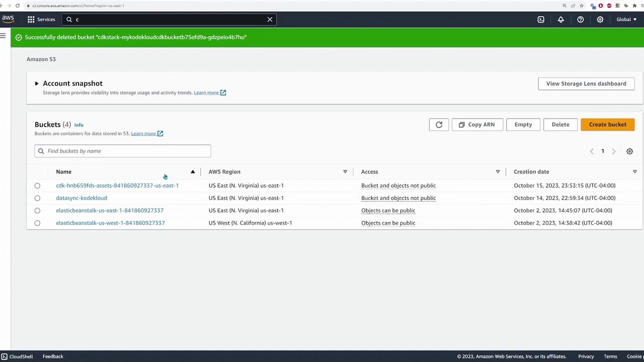Click the Services menu label

pos(46,20)
